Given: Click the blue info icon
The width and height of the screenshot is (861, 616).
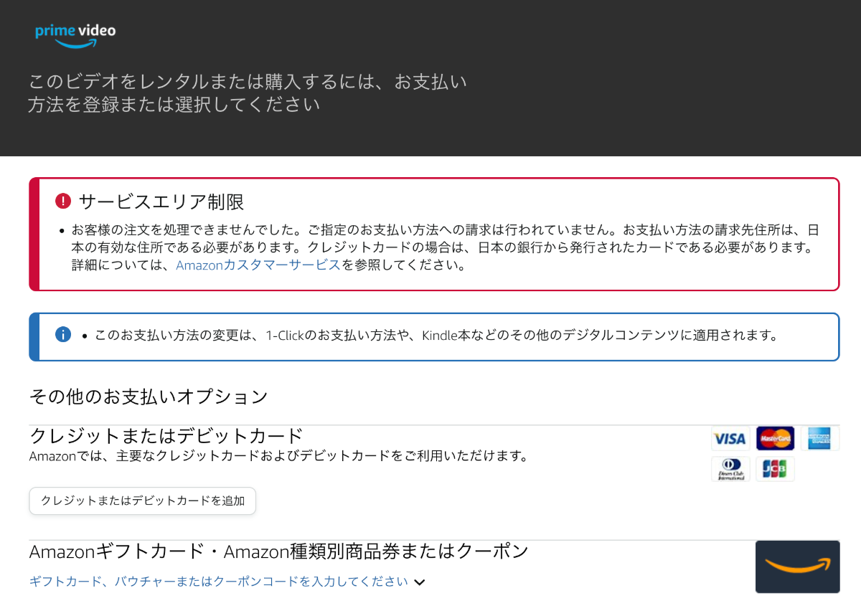Looking at the screenshot, I should 63,334.
